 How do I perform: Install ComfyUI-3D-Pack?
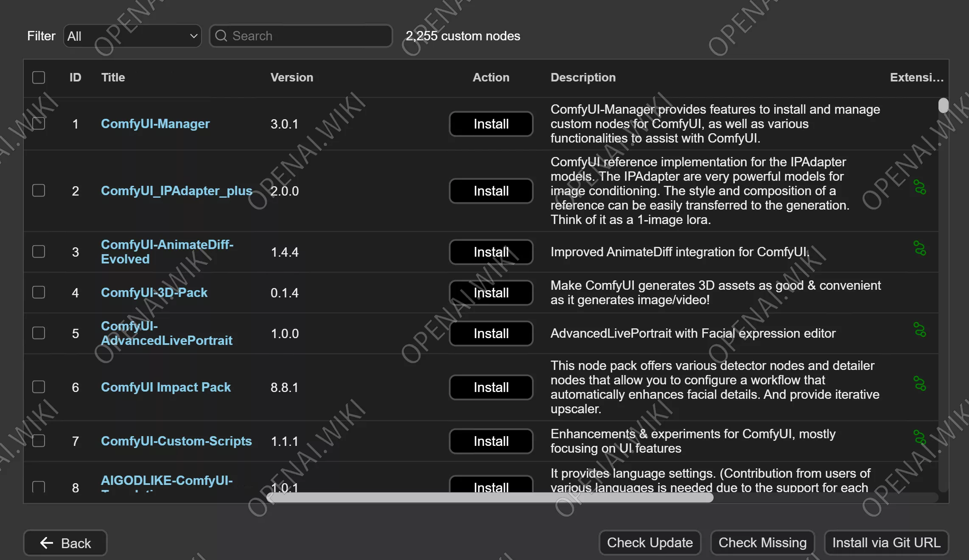coord(491,293)
